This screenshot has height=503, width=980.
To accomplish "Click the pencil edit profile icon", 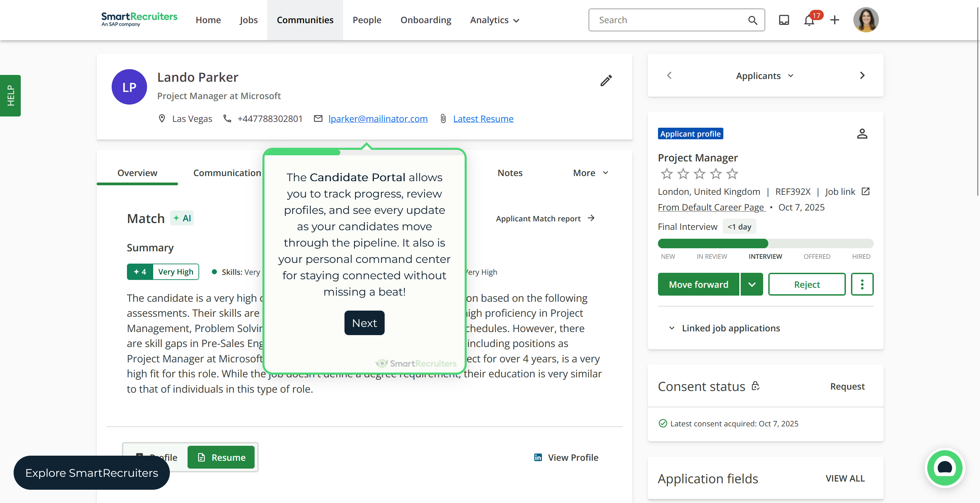I will pyautogui.click(x=606, y=80).
